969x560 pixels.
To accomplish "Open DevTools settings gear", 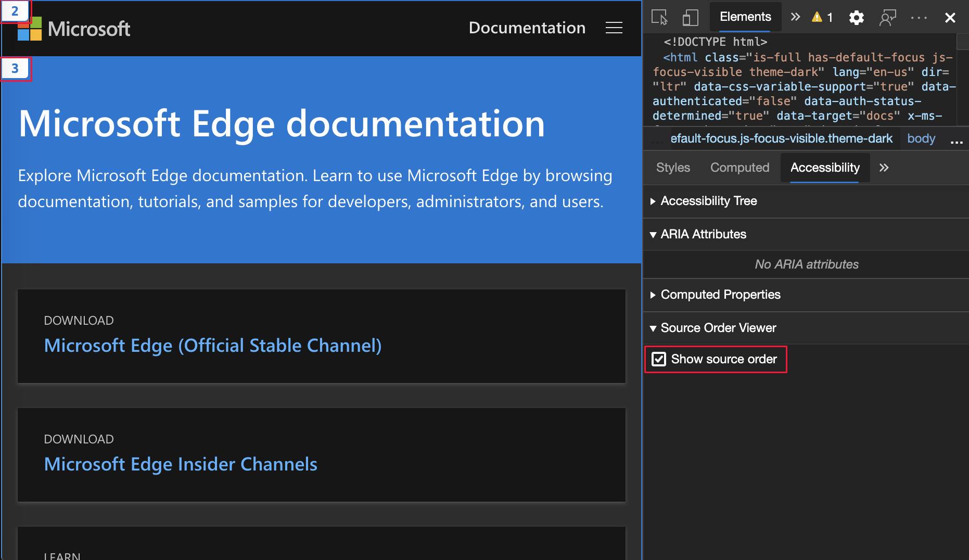I will pos(856,17).
